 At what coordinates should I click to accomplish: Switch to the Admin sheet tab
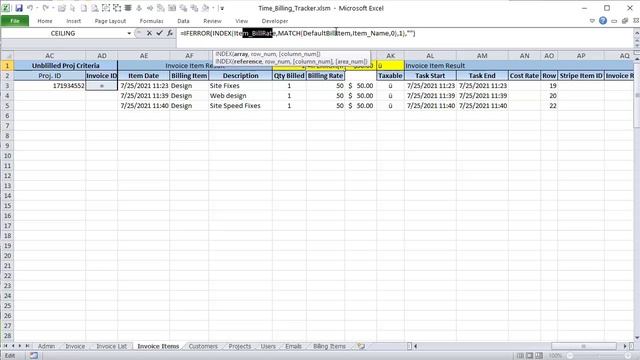pos(46,346)
